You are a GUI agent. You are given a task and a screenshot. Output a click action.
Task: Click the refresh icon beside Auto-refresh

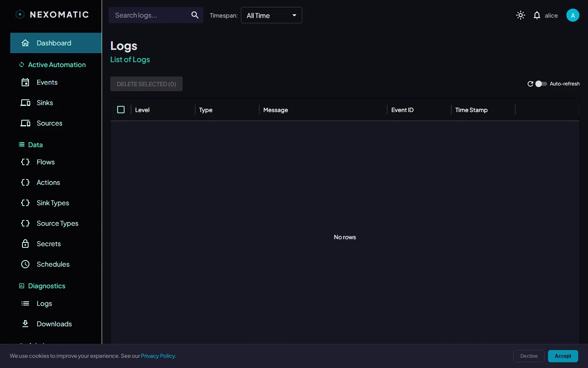(530, 84)
